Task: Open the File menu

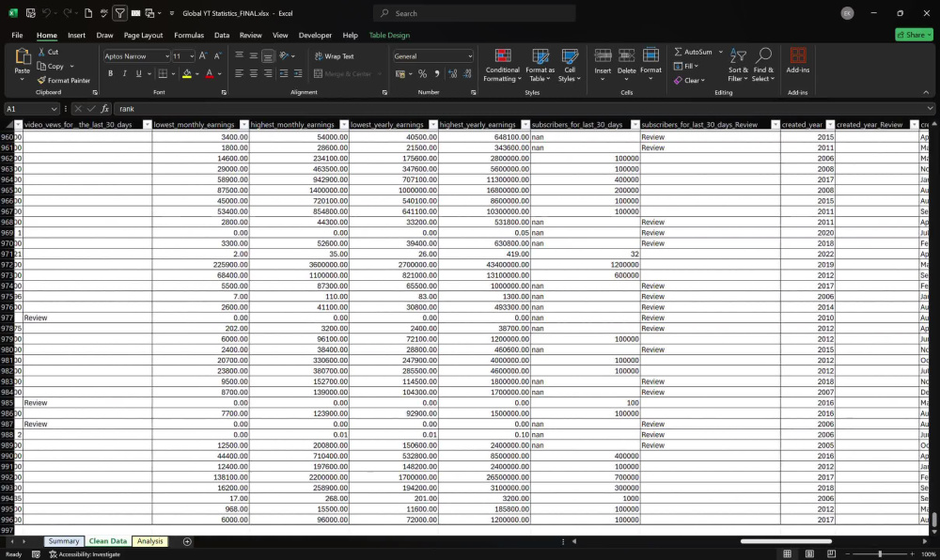Action: [17, 36]
